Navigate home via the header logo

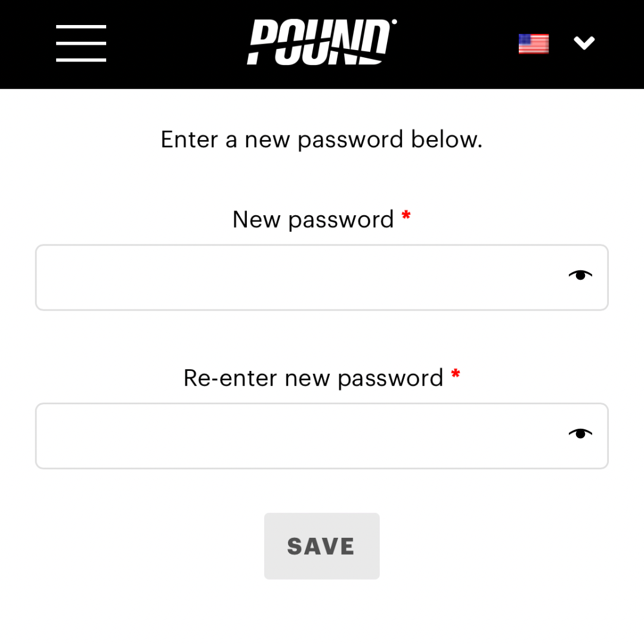[322, 42]
